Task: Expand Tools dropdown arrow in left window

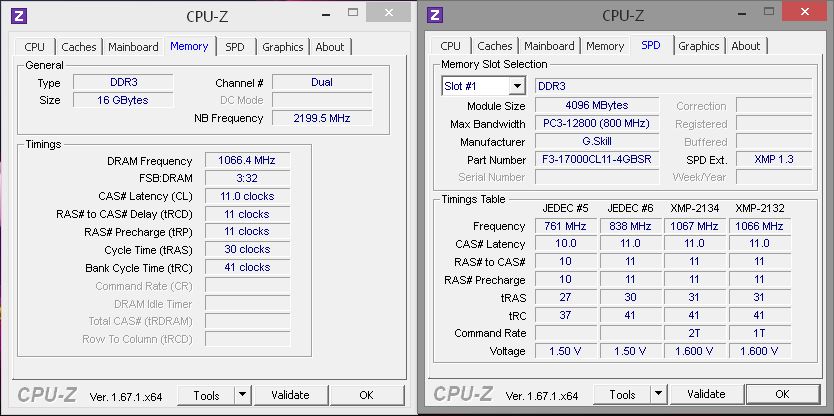Action: click(x=242, y=395)
